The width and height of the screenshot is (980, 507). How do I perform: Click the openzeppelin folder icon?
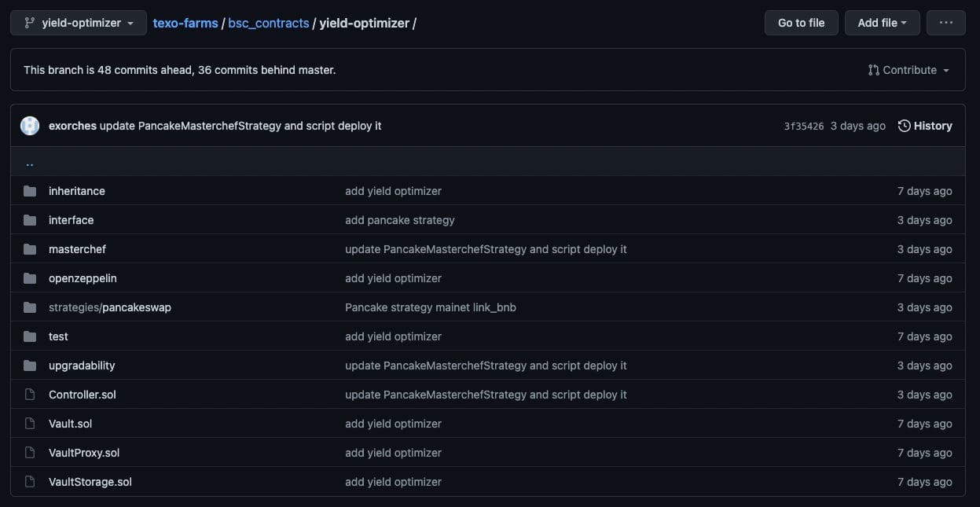click(x=30, y=278)
